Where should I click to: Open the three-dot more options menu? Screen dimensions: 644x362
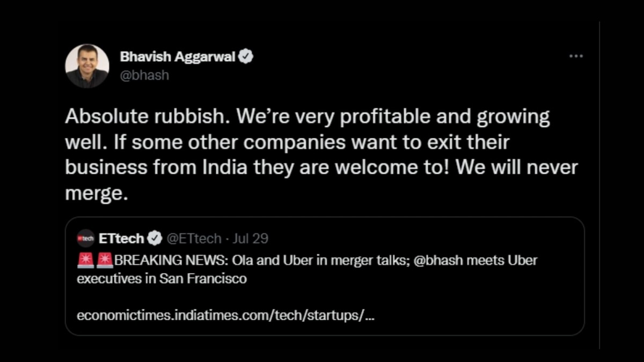pyautogui.click(x=575, y=56)
